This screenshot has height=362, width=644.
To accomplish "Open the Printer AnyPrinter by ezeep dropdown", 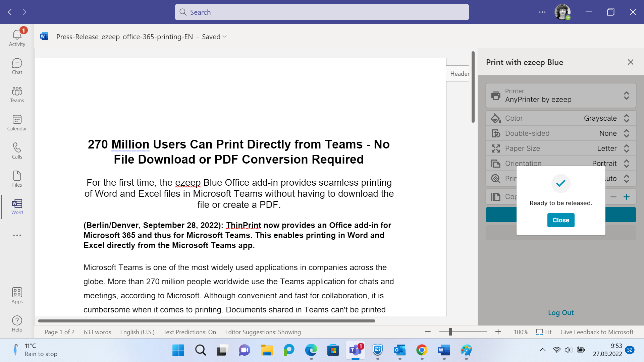I will coord(561,96).
